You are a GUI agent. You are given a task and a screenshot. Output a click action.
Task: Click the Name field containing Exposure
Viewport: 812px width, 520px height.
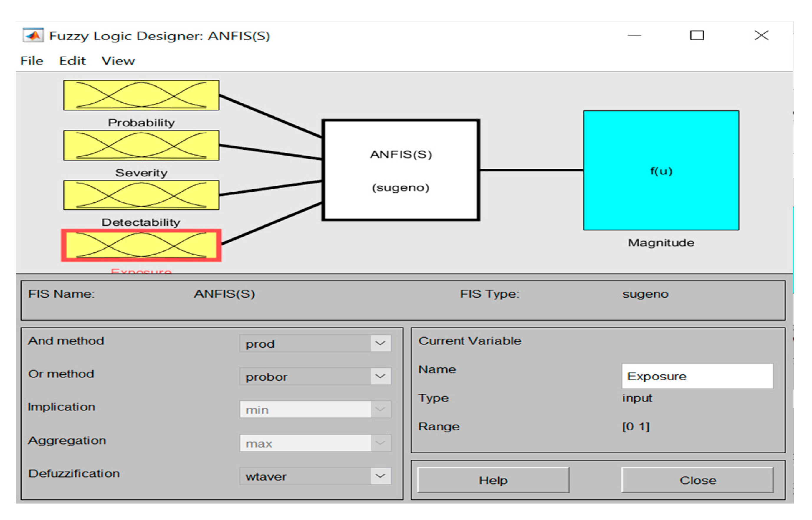pos(697,376)
